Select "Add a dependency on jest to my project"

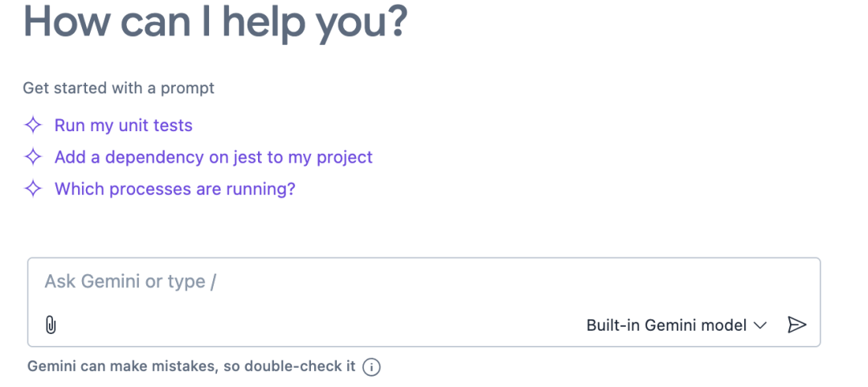coord(213,157)
